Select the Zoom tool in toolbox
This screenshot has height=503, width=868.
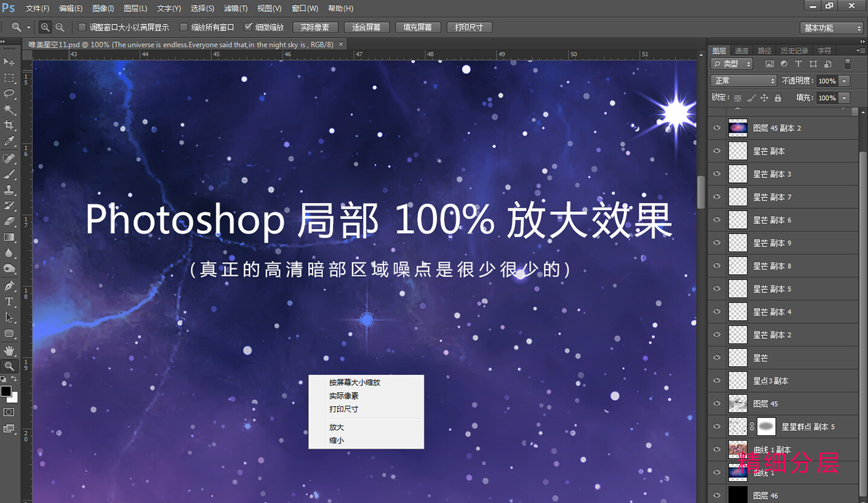click(x=9, y=366)
